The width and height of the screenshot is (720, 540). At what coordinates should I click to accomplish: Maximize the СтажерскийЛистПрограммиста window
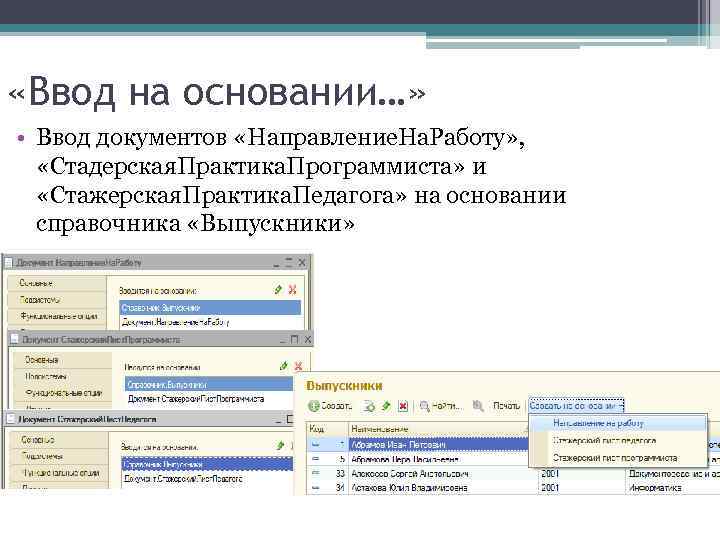[294, 339]
